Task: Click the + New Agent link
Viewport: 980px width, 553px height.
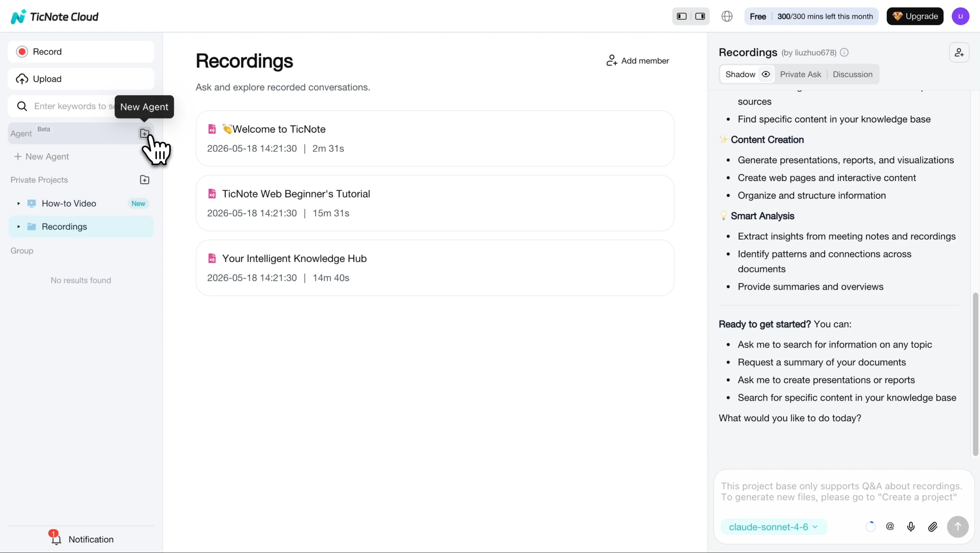Action: (x=42, y=157)
